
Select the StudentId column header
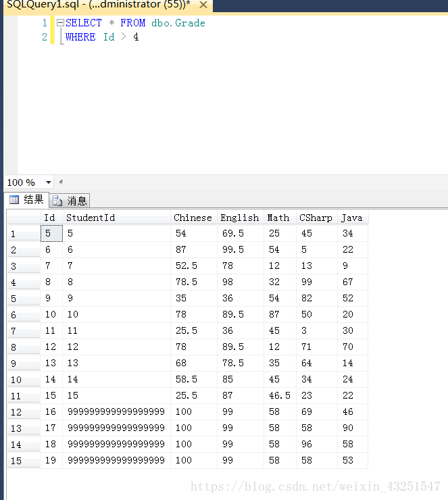(116, 218)
